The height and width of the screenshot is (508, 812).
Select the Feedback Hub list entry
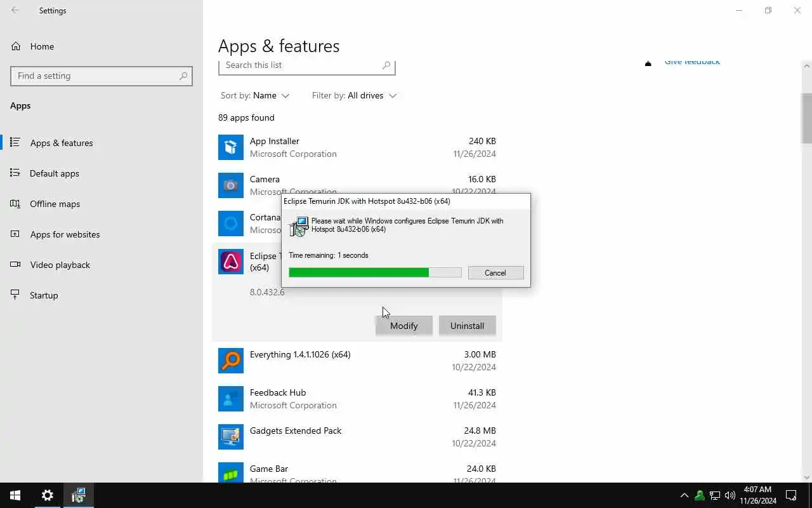tap(357, 399)
